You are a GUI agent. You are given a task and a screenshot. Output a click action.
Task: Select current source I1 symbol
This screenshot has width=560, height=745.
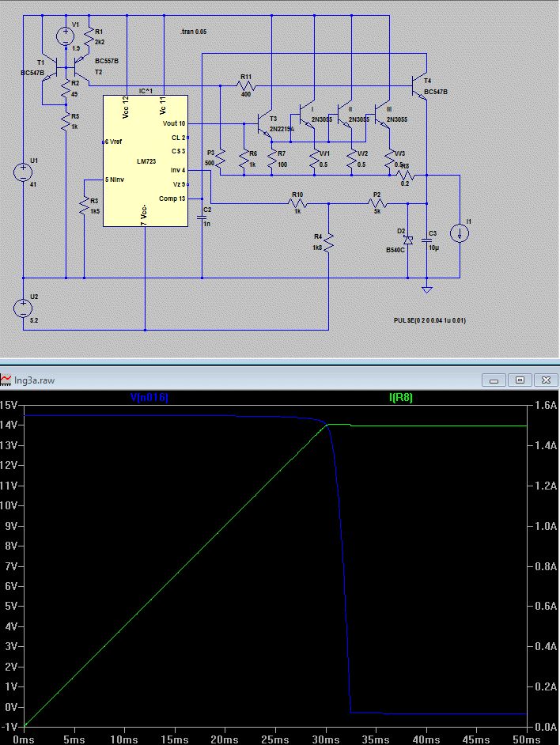[x=460, y=233]
